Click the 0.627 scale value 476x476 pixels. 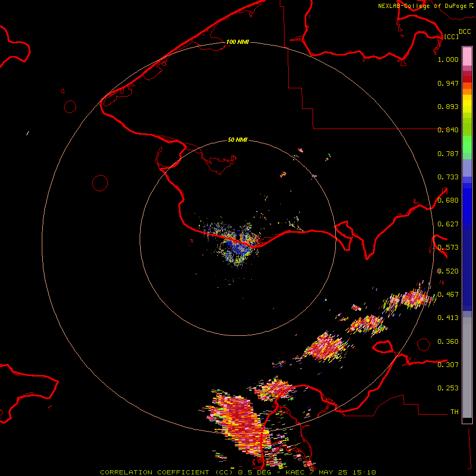(x=448, y=224)
